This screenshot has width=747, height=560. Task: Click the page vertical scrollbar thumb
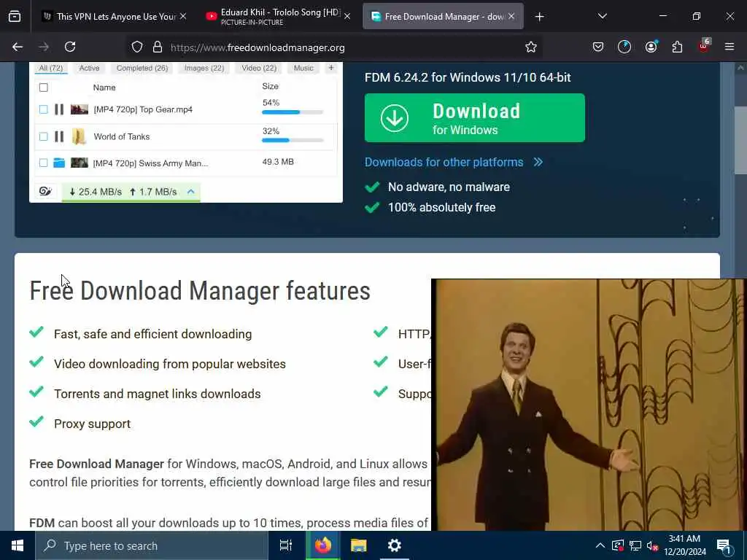click(740, 141)
